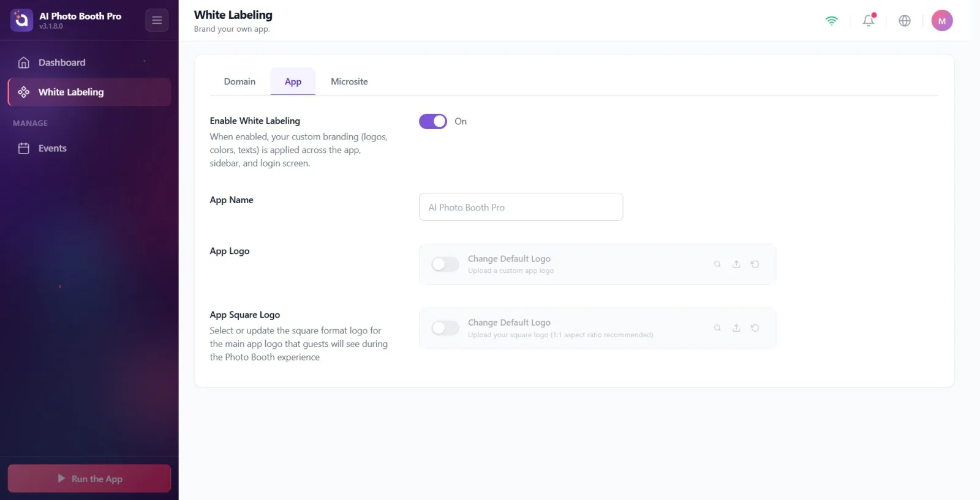The height and width of the screenshot is (500, 980).
Task: Run the App button
Action: click(x=89, y=479)
